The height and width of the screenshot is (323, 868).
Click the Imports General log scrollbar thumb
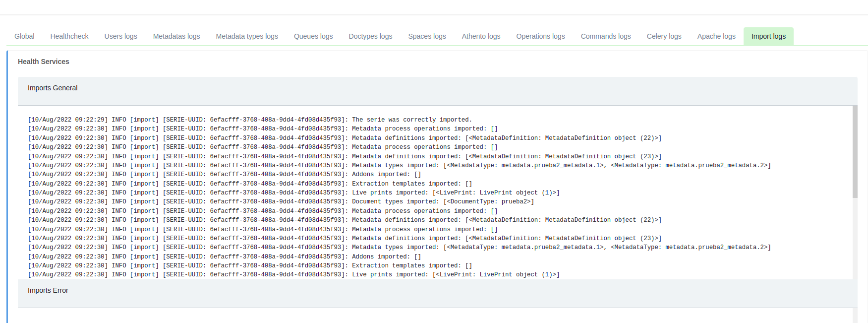(855, 151)
